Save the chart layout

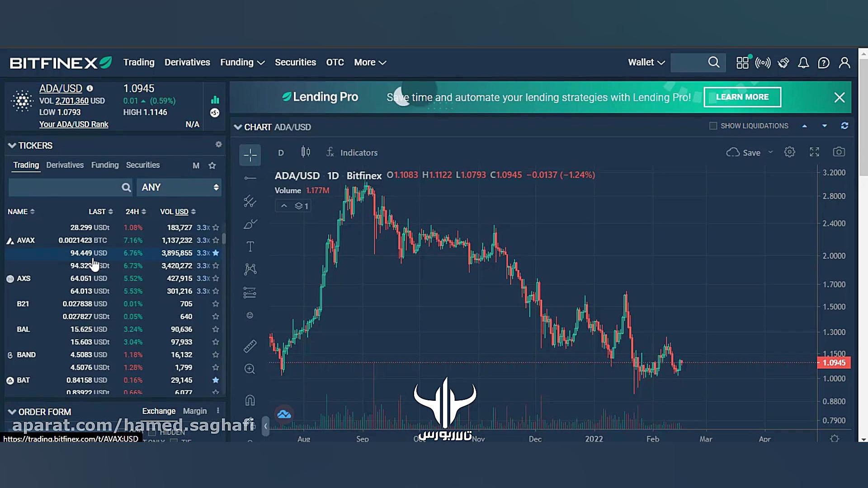pos(744,152)
